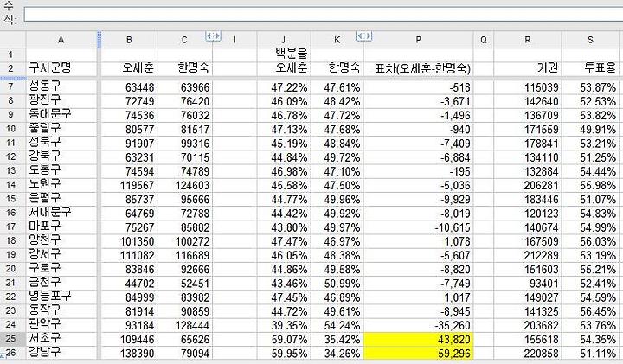The image size is (623, 364).
Task: Click yellow highlighted cell 43,820
Action: 419,340
